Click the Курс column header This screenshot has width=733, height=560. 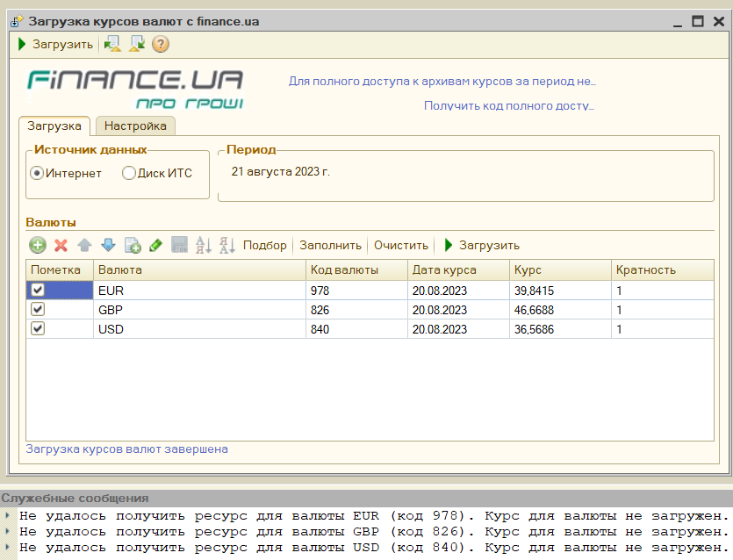558,269
